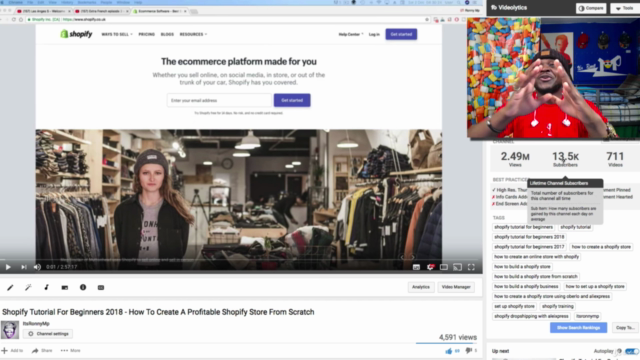This screenshot has width=640, height=360.
Task: Open the player settings gear
Action: [x=430, y=267]
